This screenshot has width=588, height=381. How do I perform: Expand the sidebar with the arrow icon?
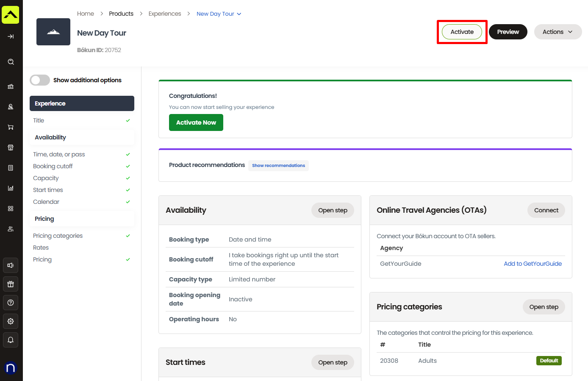(11, 36)
